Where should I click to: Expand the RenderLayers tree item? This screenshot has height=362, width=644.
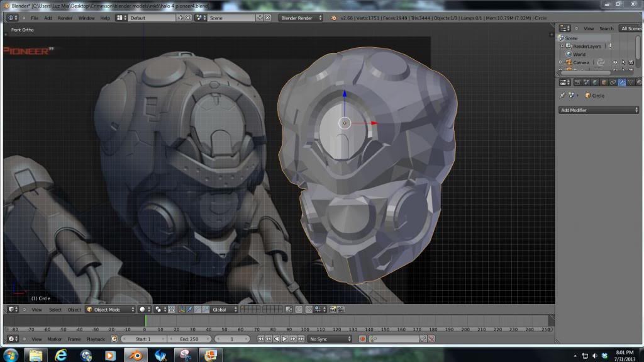[562, 46]
